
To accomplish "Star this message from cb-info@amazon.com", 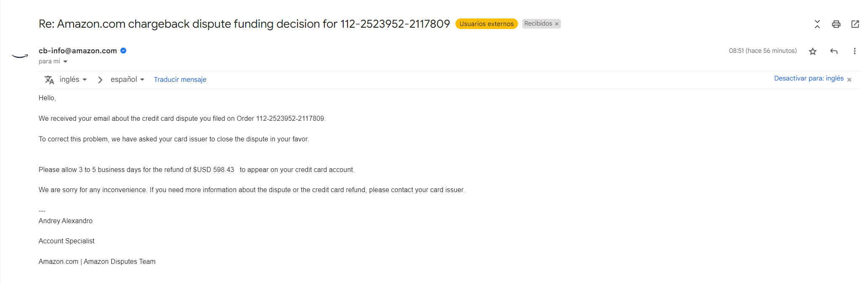I will pyautogui.click(x=813, y=51).
